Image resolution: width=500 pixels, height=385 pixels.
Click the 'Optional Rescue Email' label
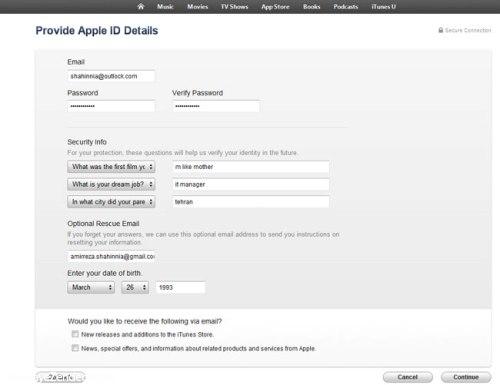coord(103,224)
